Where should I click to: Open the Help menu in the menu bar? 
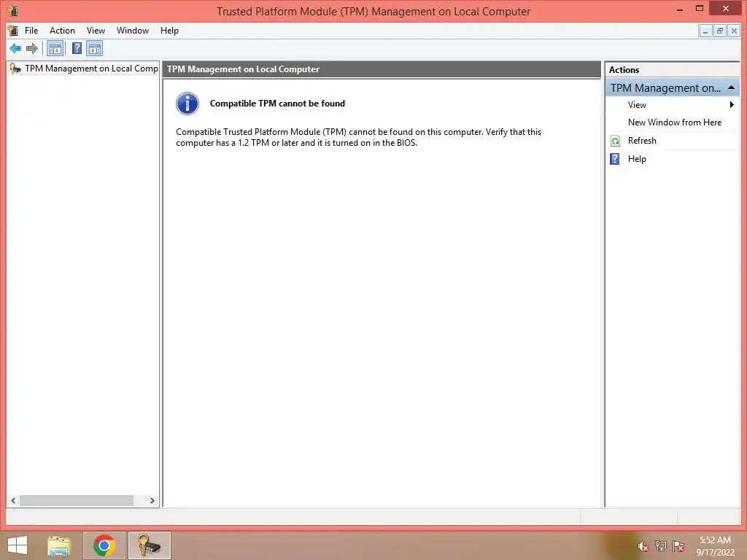tap(169, 31)
